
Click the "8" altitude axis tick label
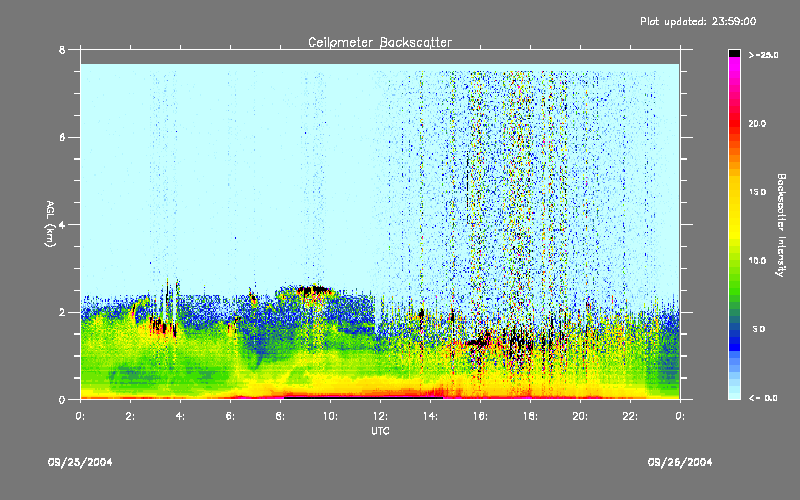coord(62,50)
